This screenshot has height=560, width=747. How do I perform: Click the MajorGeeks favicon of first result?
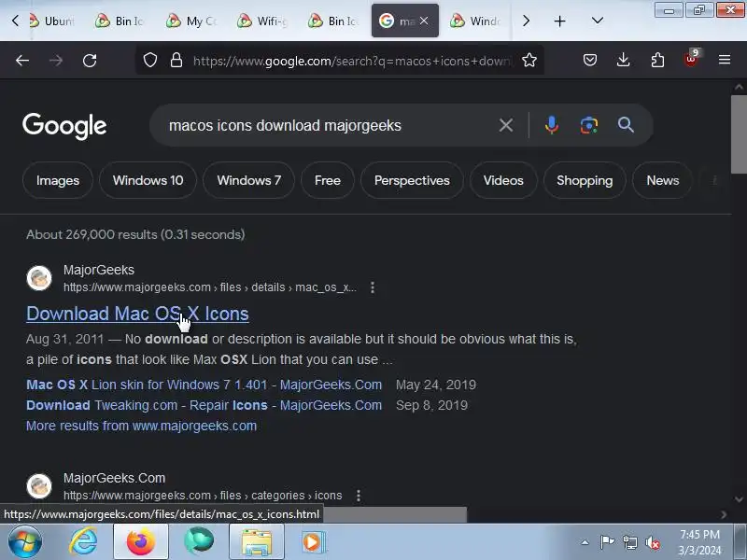point(39,278)
